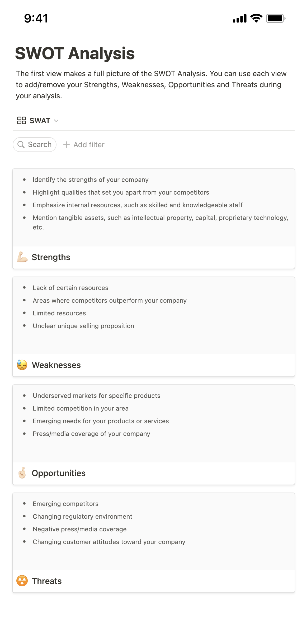Select the Opportunities card preview content
Viewport: 297px width, 644px height.
click(x=154, y=423)
